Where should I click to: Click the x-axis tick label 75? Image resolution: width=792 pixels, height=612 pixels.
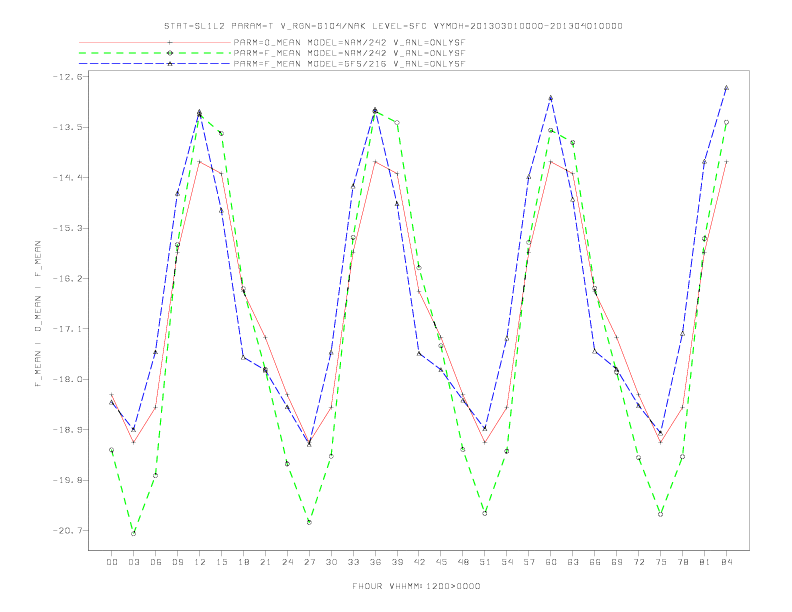click(x=661, y=562)
